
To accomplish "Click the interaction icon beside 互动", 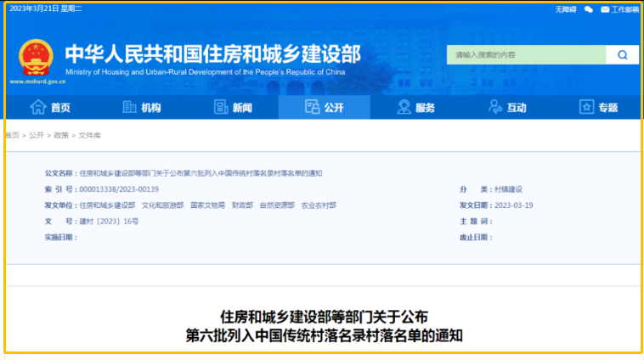I will coord(495,107).
